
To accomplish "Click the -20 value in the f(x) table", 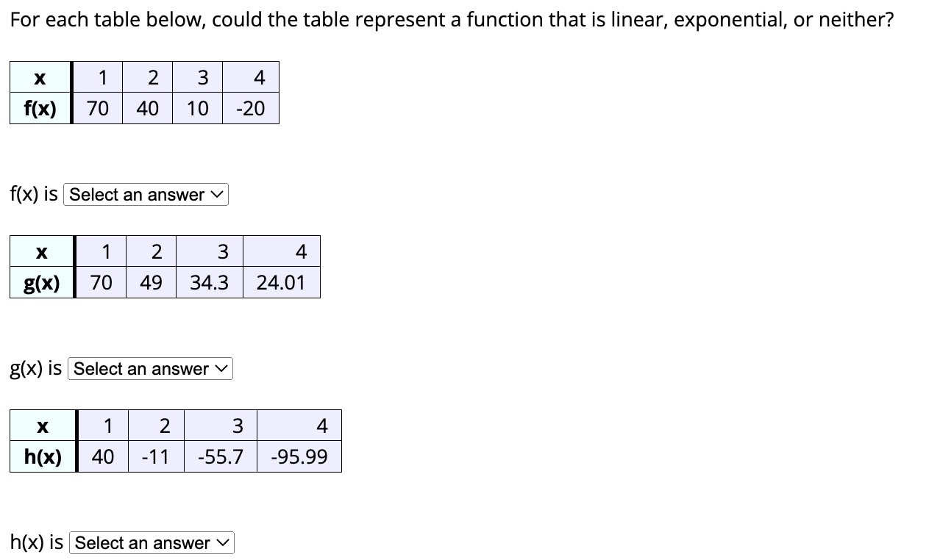I will [x=251, y=107].
